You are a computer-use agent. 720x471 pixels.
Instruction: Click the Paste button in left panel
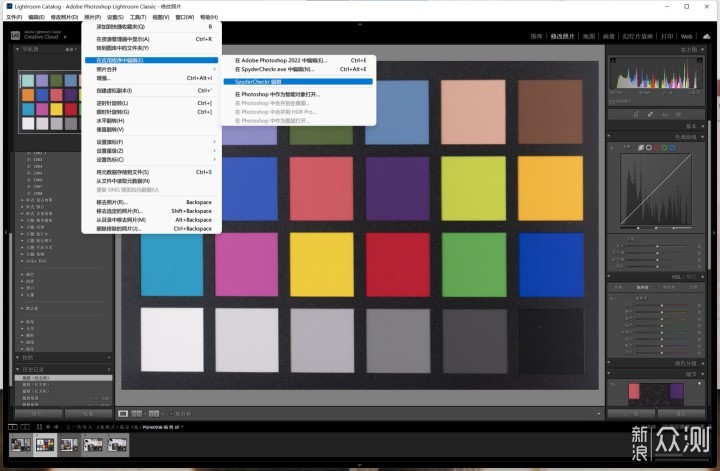click(x=88, y=414)
